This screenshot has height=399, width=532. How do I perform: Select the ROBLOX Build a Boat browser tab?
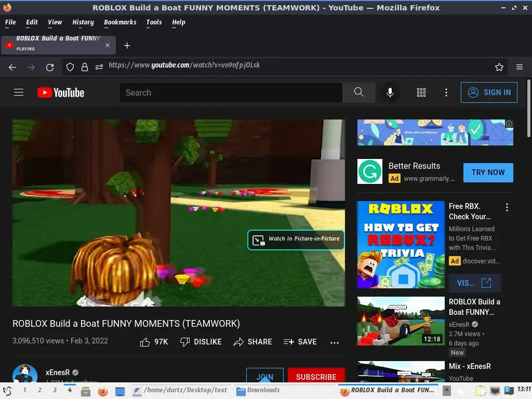tap(58, 45)
